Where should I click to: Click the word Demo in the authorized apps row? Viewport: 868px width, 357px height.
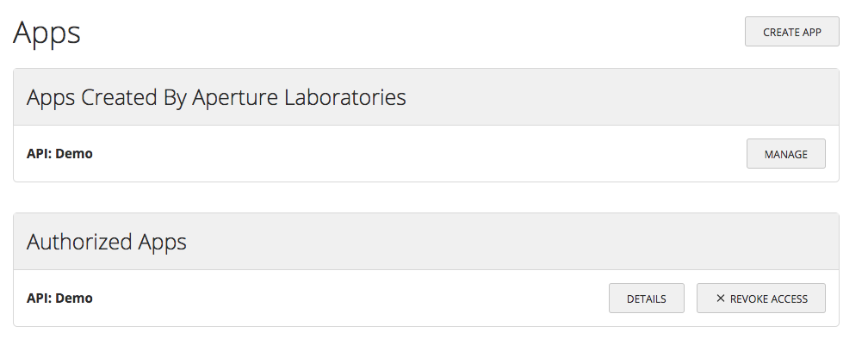74,299
